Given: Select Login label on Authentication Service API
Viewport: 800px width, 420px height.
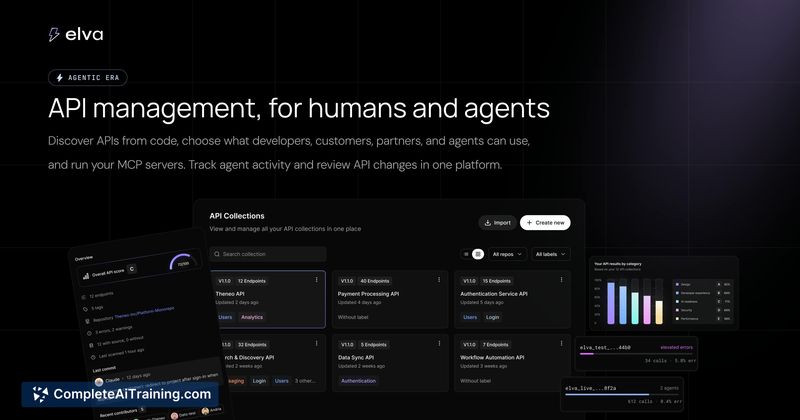Looking at the screenshot, I should point(492,317).
